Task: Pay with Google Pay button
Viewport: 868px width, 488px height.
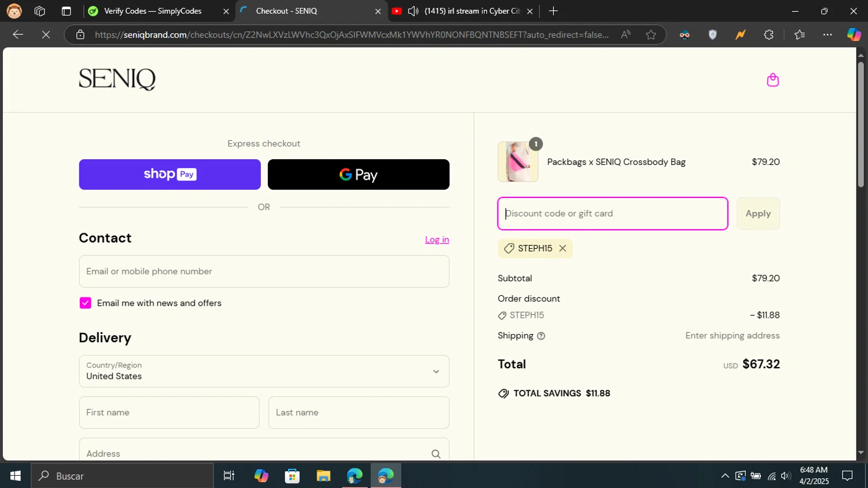Action: click(x=358, y=174)
